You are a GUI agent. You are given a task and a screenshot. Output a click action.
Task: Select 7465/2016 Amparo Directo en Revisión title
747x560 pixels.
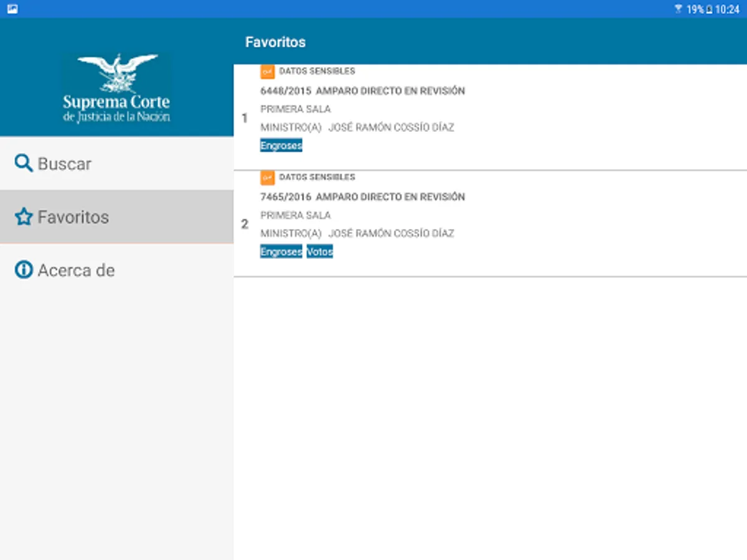click(362, 197)
